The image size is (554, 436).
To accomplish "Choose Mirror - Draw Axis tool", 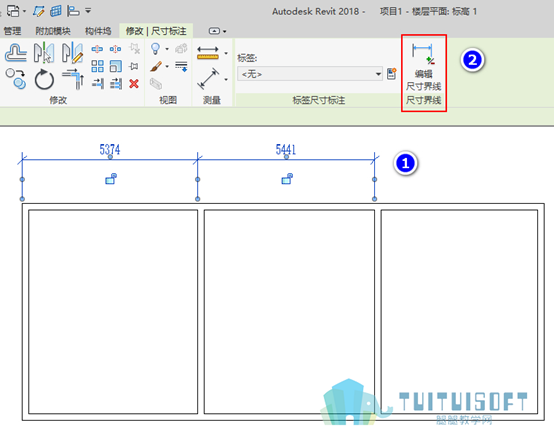I will tap(72, 53).
